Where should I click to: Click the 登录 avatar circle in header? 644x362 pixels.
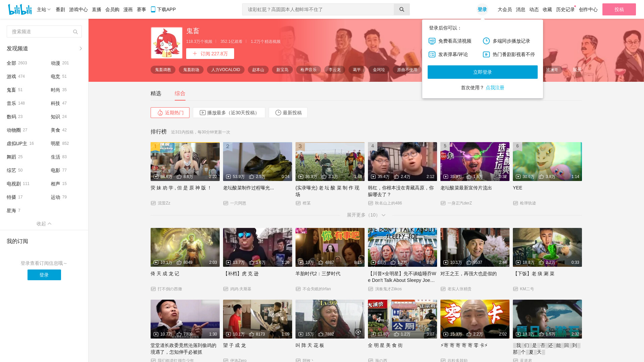[482, 9]
